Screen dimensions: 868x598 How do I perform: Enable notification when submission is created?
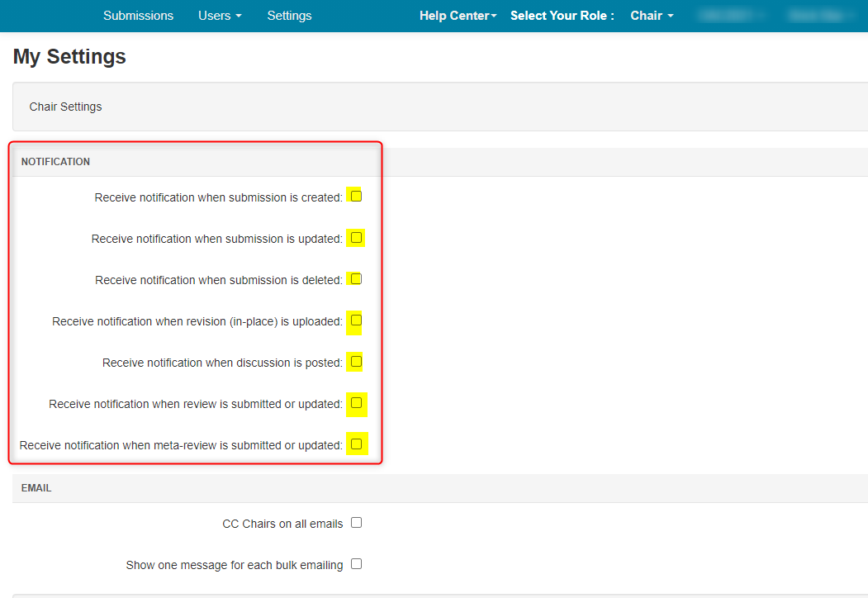[x=356, y=196]
